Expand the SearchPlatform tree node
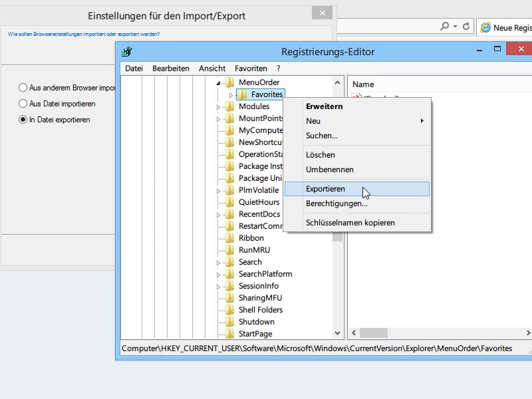This screenshot has height=399, width=532. [x=218, y=275]
